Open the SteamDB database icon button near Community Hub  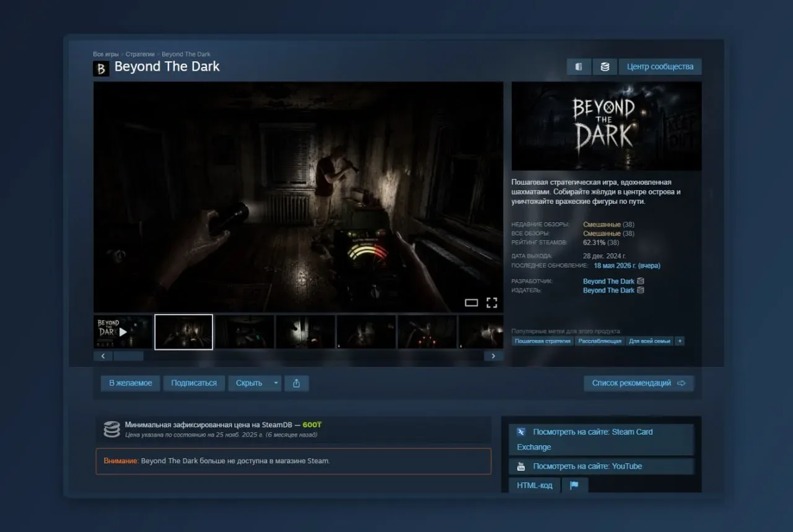coord(605,67)
